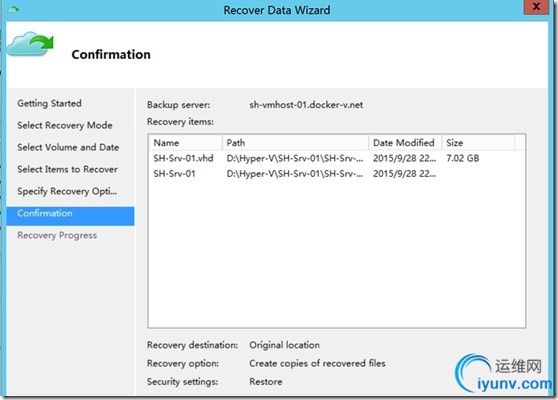This screenshot has height=400, width=558.
Task: Click the Recovery items label
Action: [x=180, y=122]
